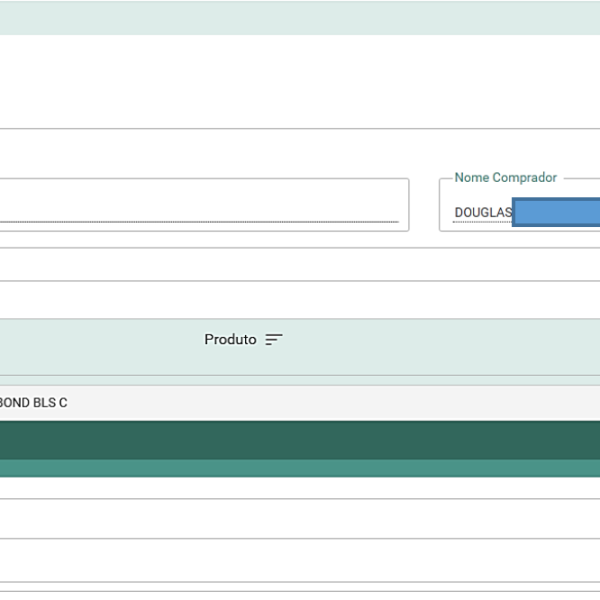Click the pale green bar at top of page
Image resolution: width=600 pixels, height=600 pixels.
[300, 18]
